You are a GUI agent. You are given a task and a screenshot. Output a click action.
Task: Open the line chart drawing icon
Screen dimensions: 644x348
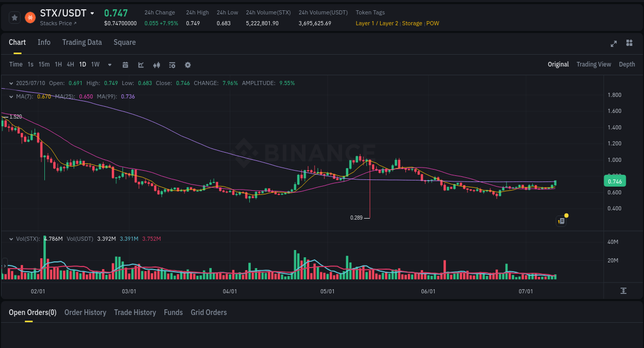(141, 65)
